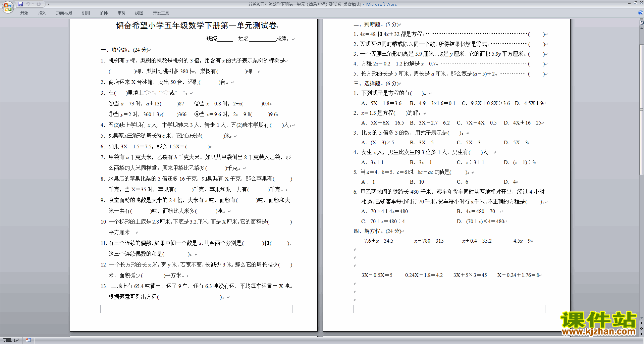This screenshot has height=344, width=644.
Task: Click the 姓名 blank line in the header
Action: [x=263, y=39]
